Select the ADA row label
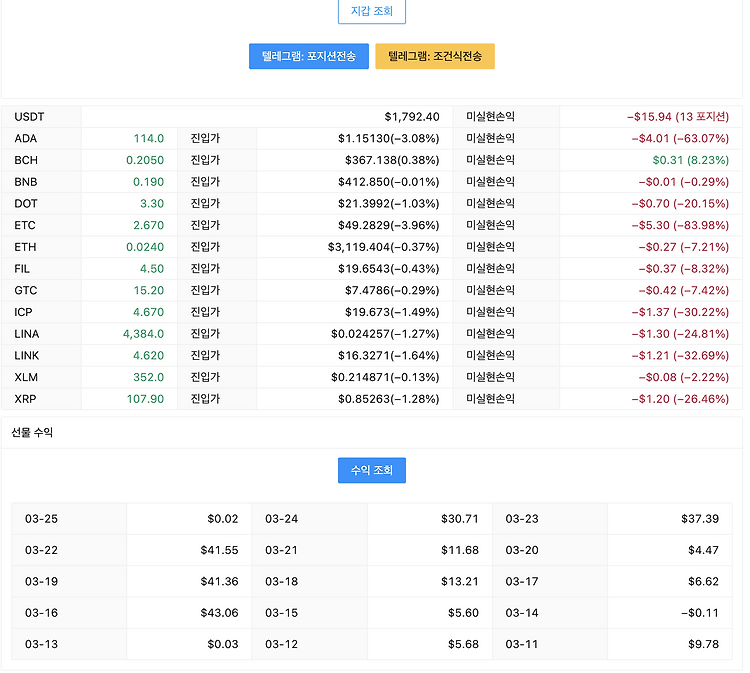 coord(25,138)
